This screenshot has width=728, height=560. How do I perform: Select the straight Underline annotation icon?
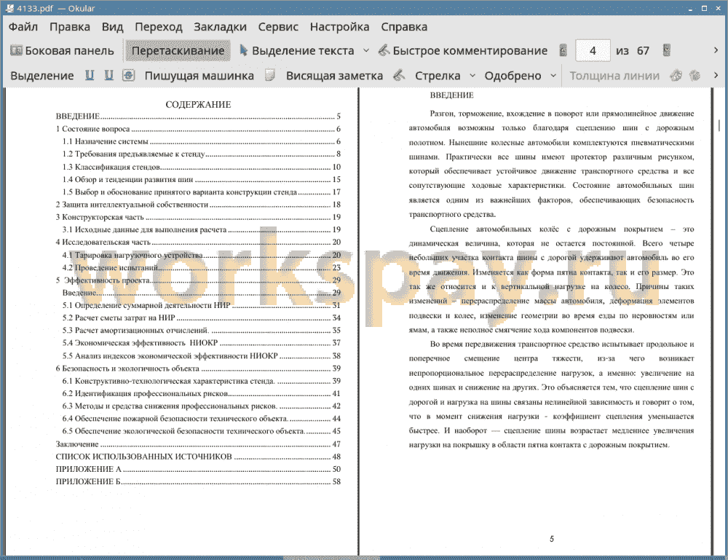pyautogui.click(x=89, y=76)
